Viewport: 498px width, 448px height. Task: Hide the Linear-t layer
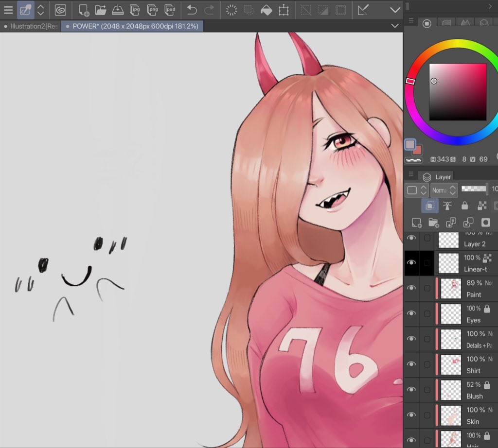(x=411, y=262)
